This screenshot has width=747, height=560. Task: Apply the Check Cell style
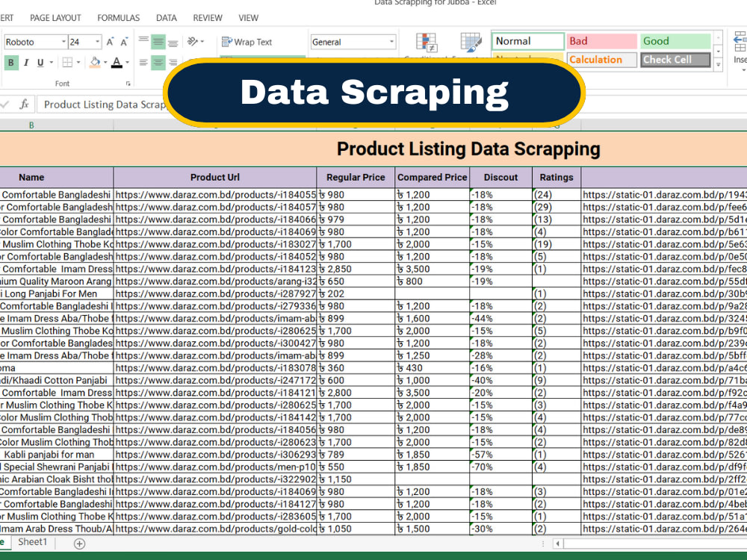675,60
